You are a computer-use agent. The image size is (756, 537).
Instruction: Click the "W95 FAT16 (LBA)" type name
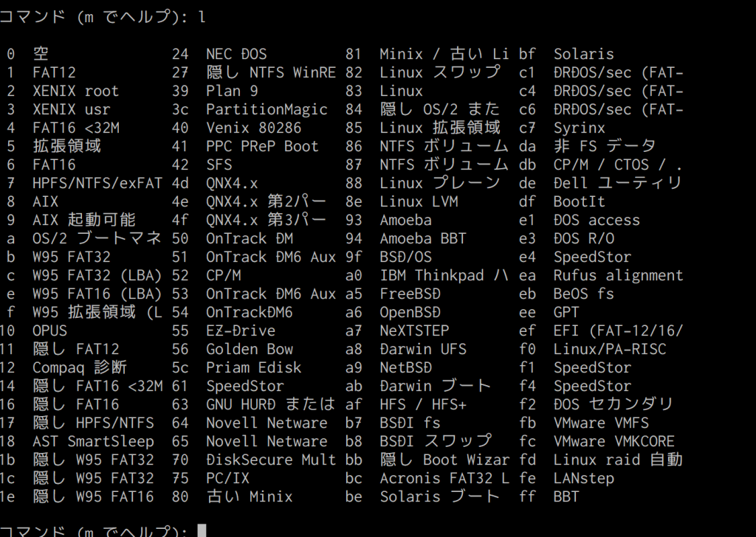[97, 294]
